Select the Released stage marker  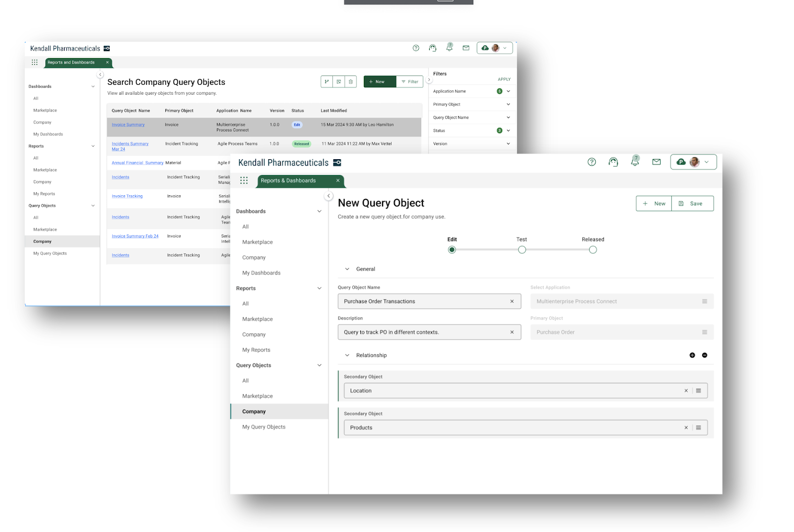click(x=593, y=249)
